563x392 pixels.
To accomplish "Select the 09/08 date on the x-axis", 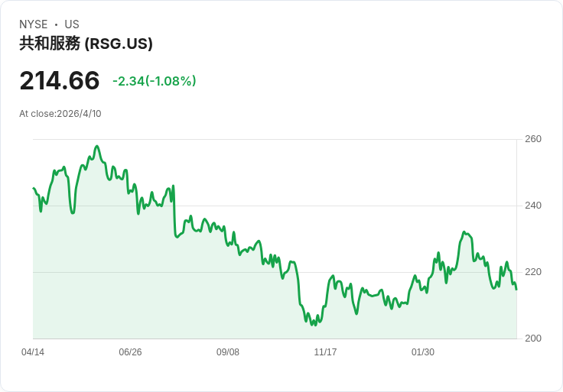I will tap(228, 352).
